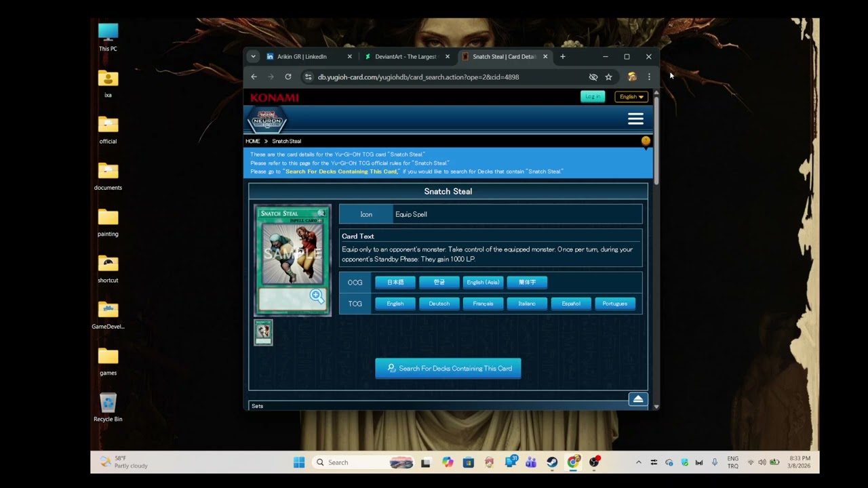The height and width of the screenshot is (488, 868).
Task: Open the Windows Start menu
Action: pyautogui.click(x=299, y=462)
